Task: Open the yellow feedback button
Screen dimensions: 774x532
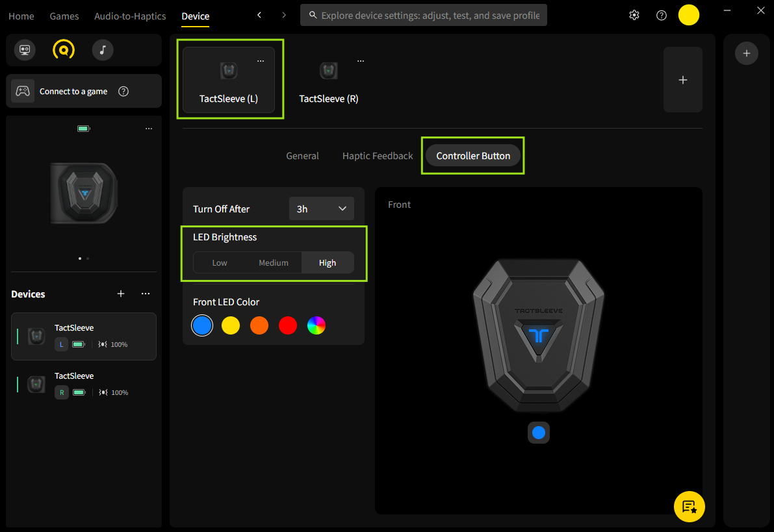Action: 689,507
